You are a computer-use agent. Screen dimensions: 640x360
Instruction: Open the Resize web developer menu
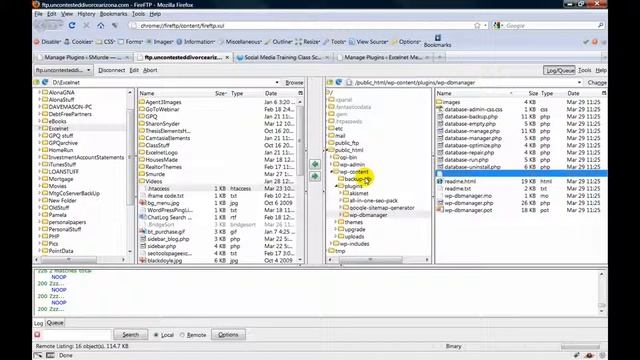tap(308, 42)
